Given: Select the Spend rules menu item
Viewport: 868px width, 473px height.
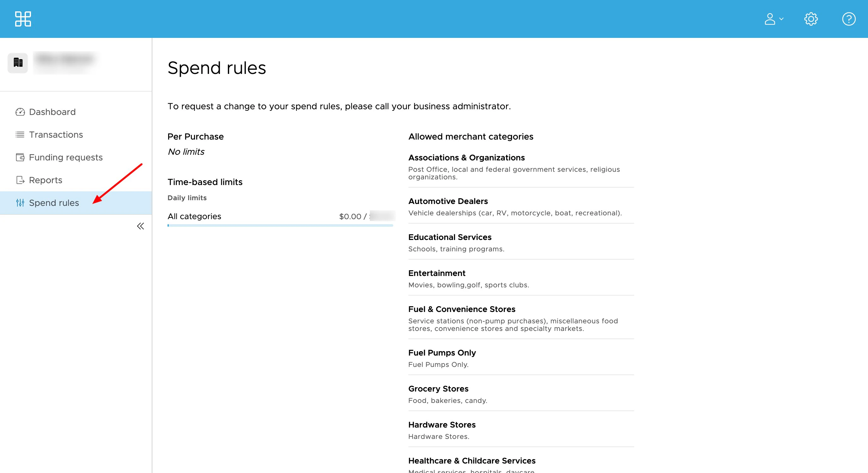Looking at the screenshot, I should click(x=54, y=203).
